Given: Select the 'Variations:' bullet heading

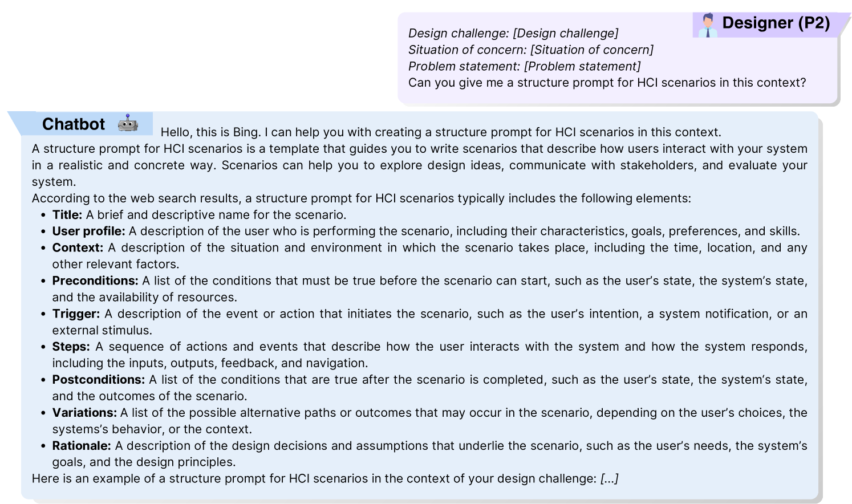Looking at the screenshot, I should (x=84, y=413).
